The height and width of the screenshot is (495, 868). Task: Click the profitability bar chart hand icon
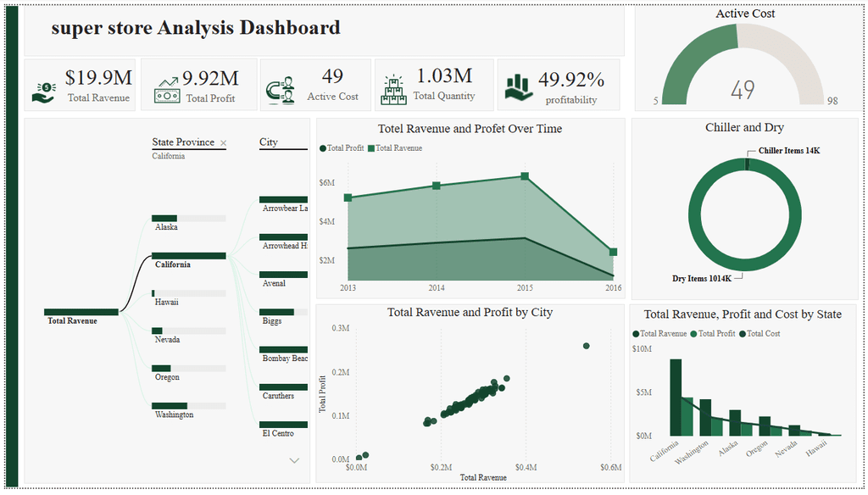pyautogui.click(x=519, y=87)
